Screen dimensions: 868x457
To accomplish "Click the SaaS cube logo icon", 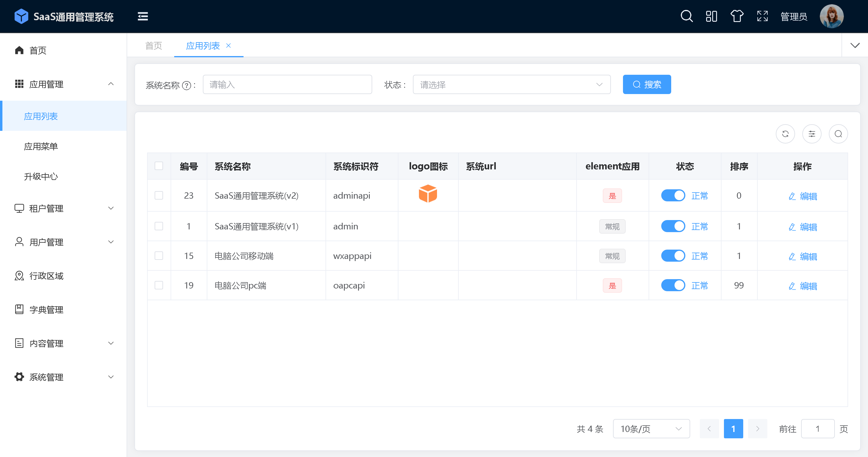I will coord(21,16).
